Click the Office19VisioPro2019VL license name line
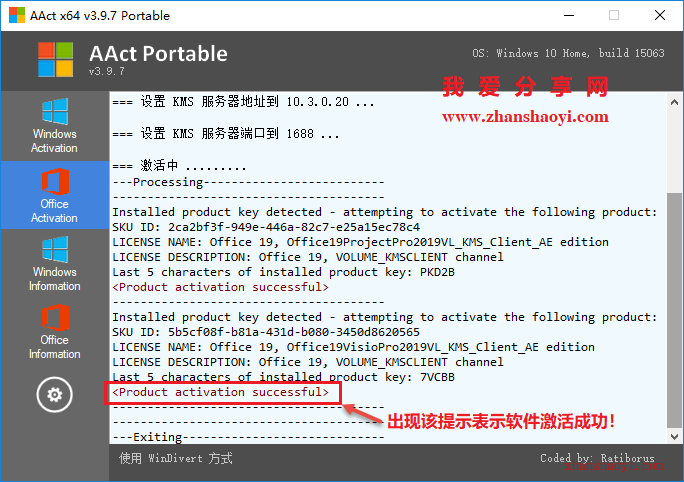The height and width of the screenshot is (482, 684). [x=353, y=347]
